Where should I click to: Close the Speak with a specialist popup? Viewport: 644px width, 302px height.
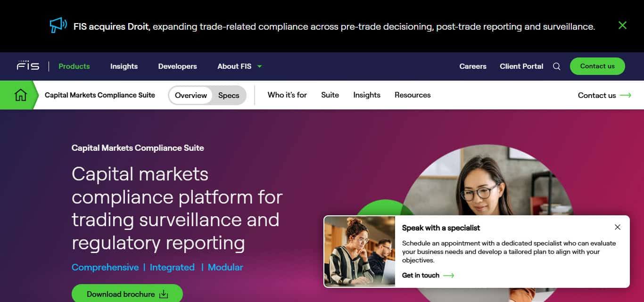point(618,227)
